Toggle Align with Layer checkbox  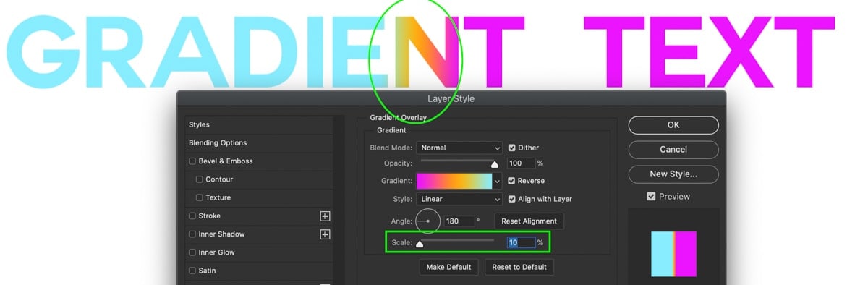(x=512, y=199)
